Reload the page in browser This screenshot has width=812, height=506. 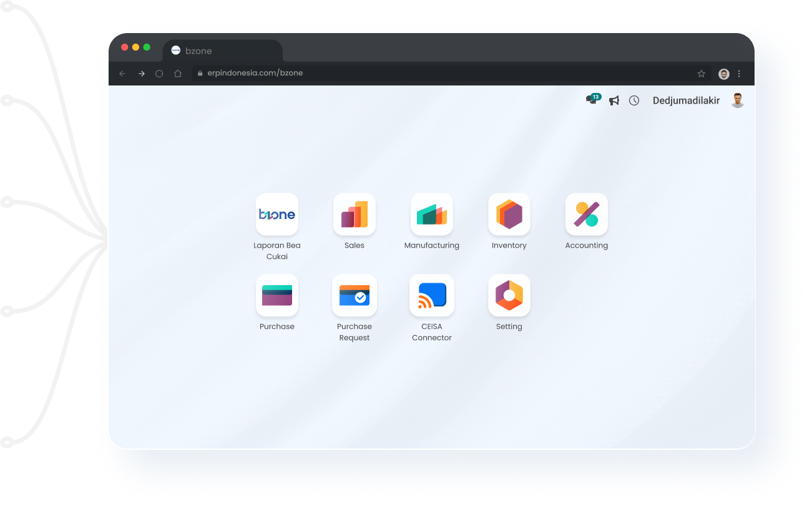tap(159, 74)
